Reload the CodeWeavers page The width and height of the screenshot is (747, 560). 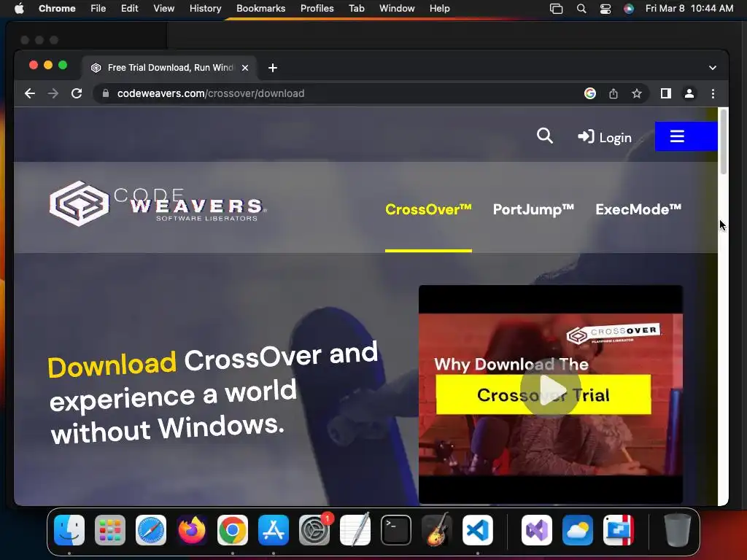tap(76, 93)
